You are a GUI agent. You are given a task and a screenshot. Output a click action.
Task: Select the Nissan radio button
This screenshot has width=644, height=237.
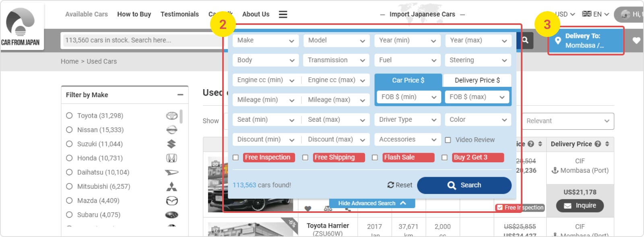(69, 130)
